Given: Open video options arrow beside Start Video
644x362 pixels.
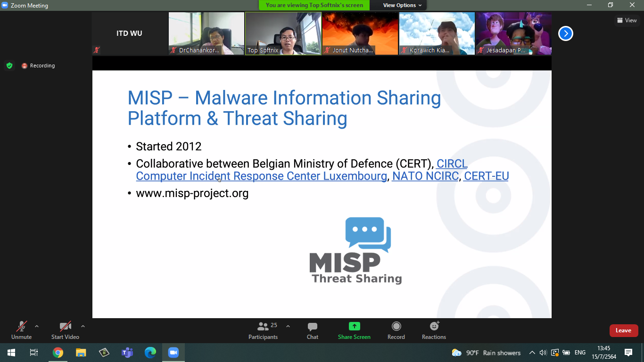Looking at the screenshot, I should 83,326.
